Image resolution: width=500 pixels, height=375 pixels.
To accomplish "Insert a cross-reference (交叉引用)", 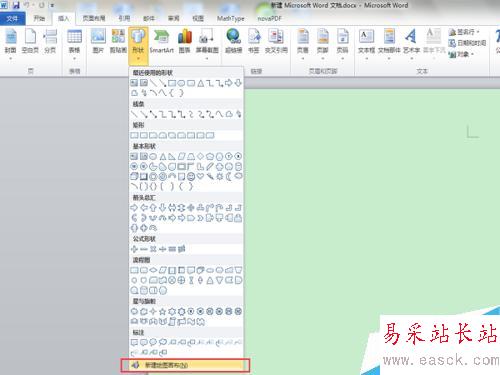I will pyautogui.click(x=276, y=42).
